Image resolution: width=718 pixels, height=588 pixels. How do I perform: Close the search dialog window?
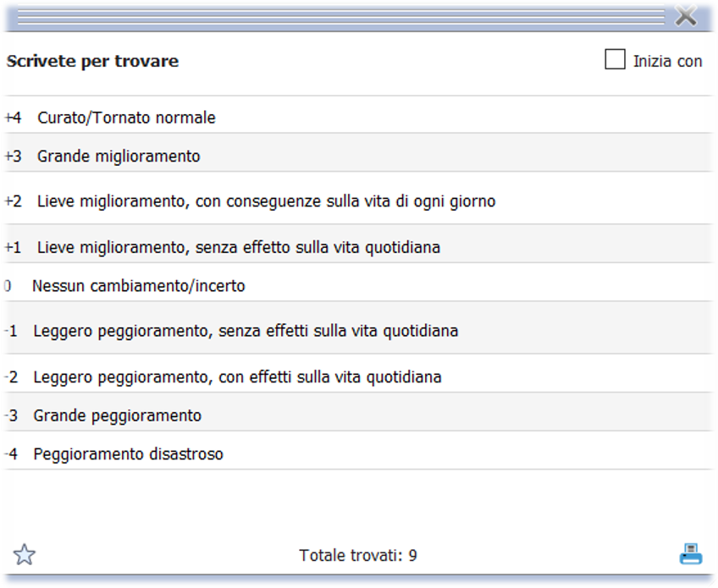pos(686,14)
